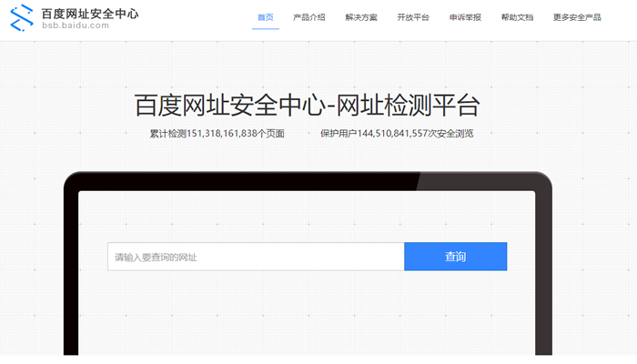Focus the 请输入要查询的网址 input field
Viewport: 637px width, 364px height.
point(256,257)
